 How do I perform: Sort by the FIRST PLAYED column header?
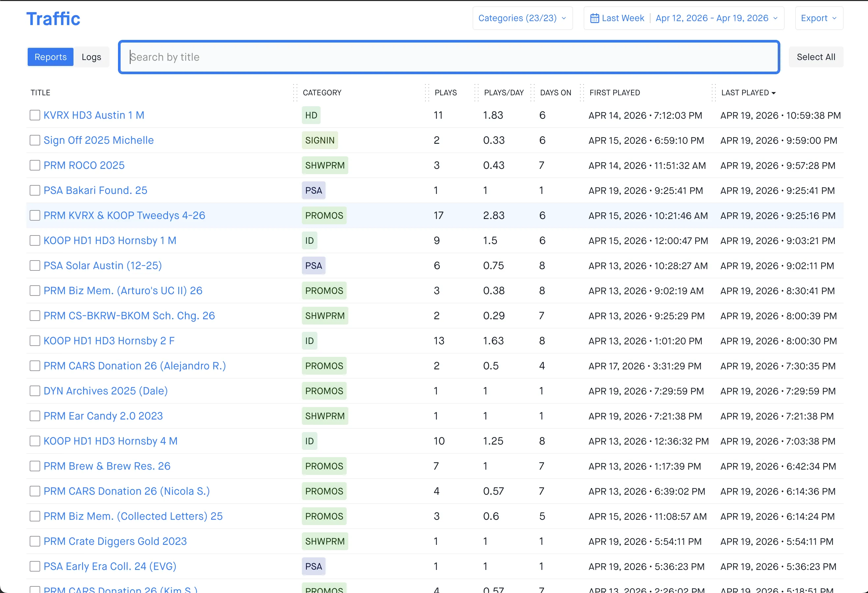[614, 93]
